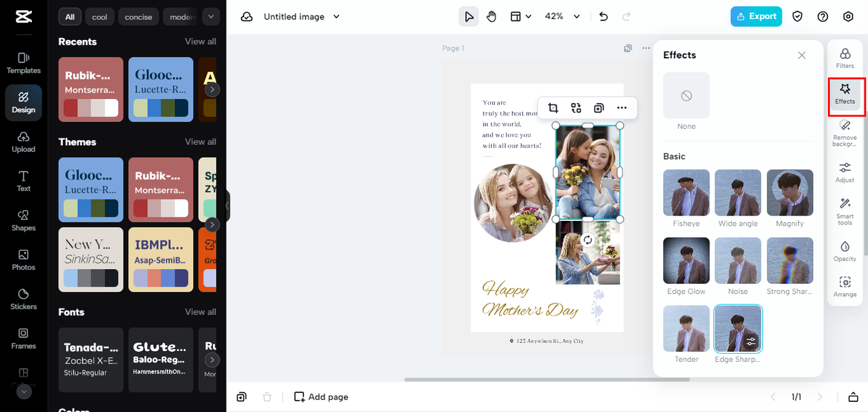Select the pointer selection tool
The image size is (868, 412).
coord(469,16)
